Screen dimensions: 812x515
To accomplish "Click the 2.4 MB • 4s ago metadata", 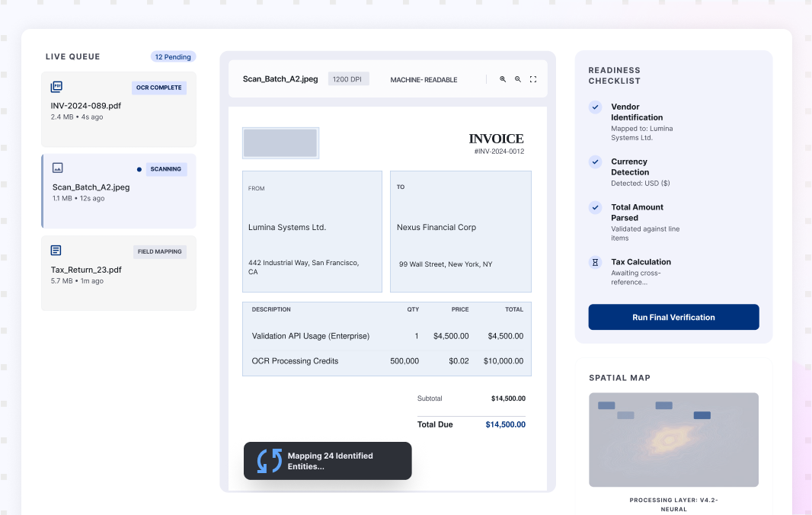I will pos(77,117).
